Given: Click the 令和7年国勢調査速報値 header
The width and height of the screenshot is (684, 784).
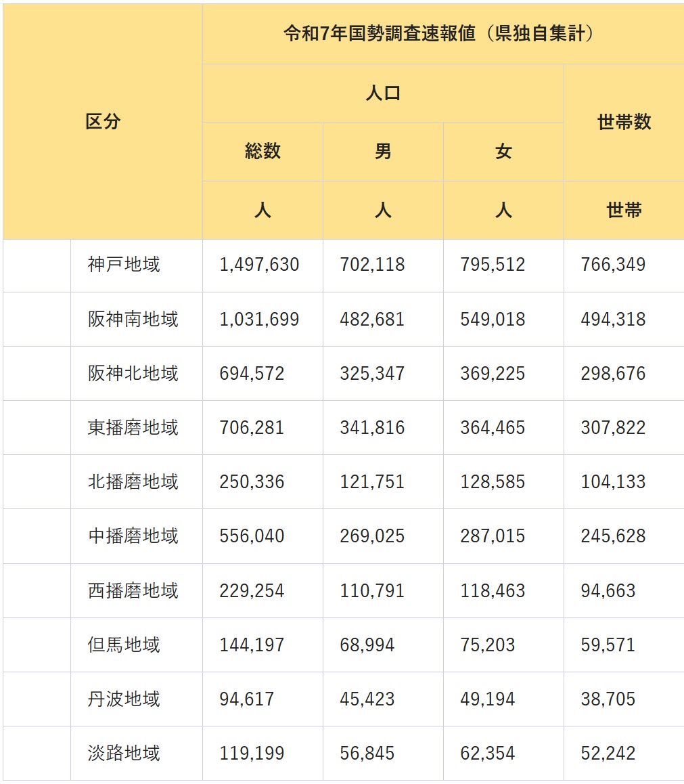Looking at the screenshot, I should pyautogui.click(x=442, y=34).
